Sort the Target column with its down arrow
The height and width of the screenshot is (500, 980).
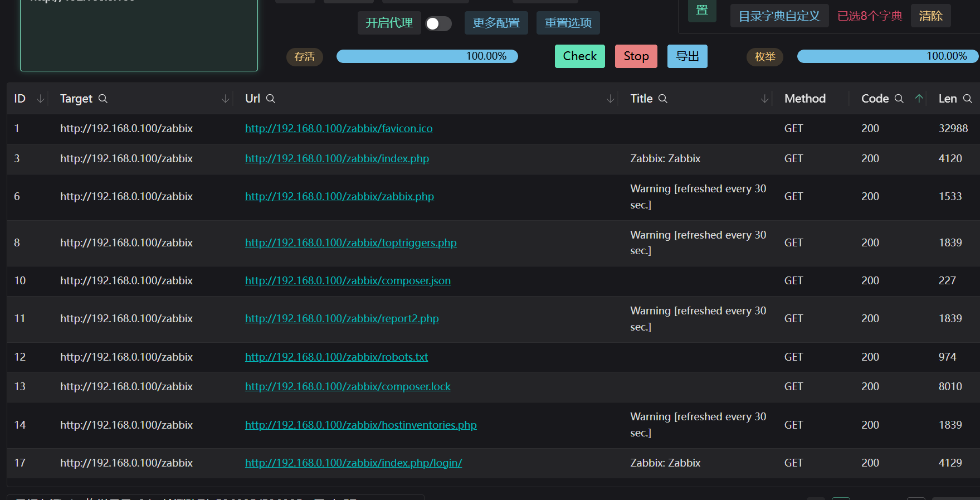(226, 99)
